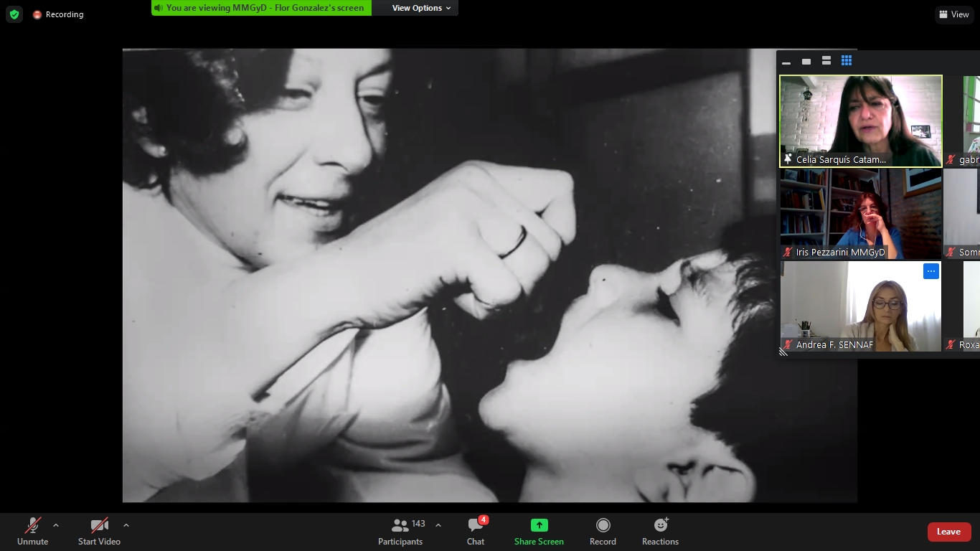Switch panel to single video strip view
The width and height of the screenshot is (980, 551).
pos(806,62)
